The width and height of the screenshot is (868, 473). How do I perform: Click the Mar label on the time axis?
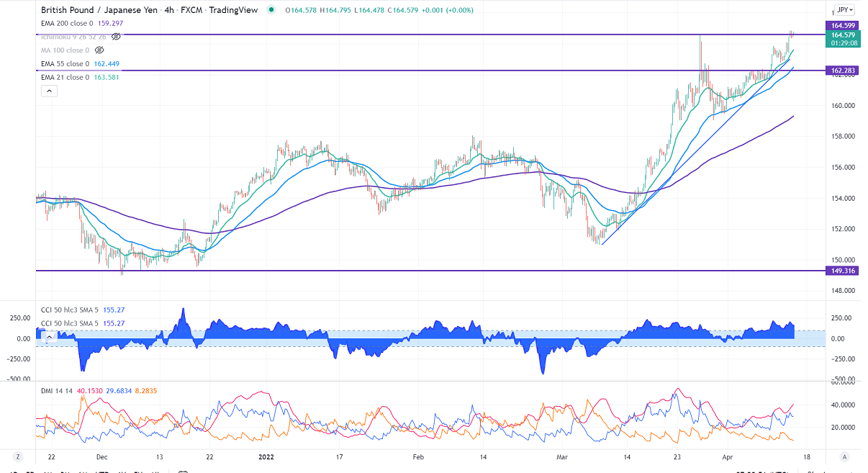562,456
